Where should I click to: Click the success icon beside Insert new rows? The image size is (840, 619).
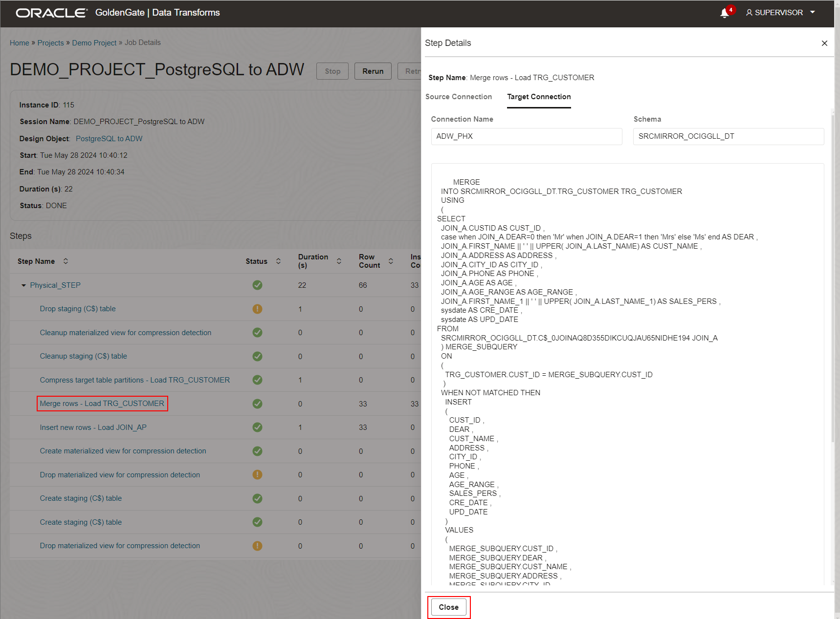click(257, 427)
